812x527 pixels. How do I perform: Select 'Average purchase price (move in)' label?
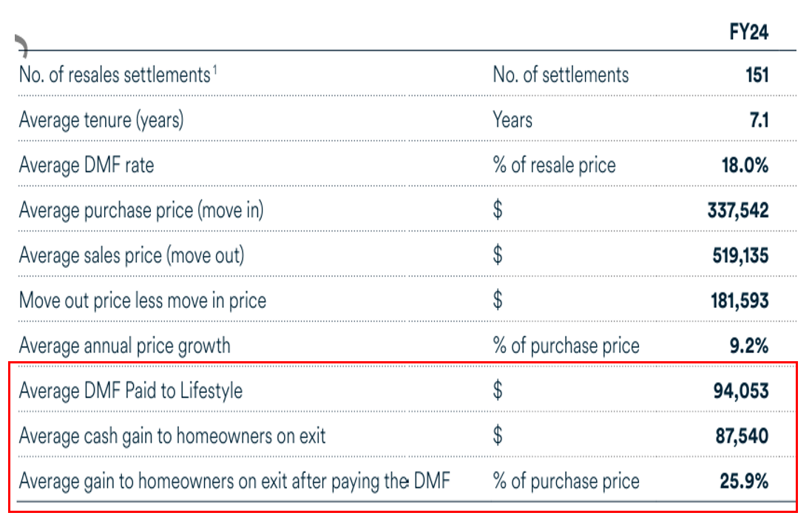[141, 210]
